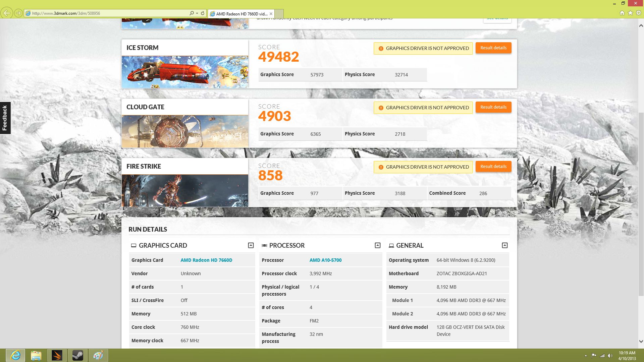This screenshot has height=362, width=644.
Task: Click the computer icon beside General heading
Action: [391, 246]
